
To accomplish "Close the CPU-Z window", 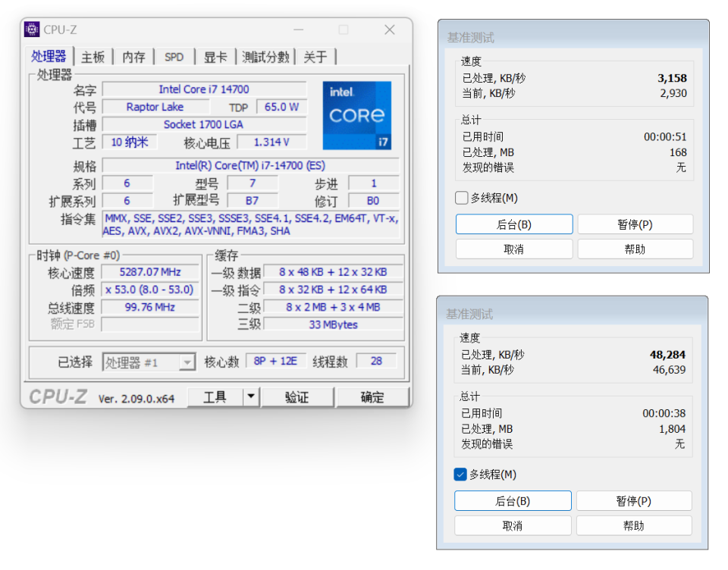I will pyautogui.click(x=390, y=30).
